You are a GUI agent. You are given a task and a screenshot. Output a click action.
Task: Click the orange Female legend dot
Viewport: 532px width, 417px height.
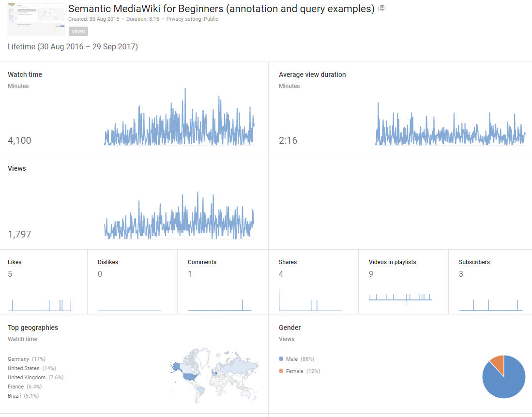click(x=281, y=371)
